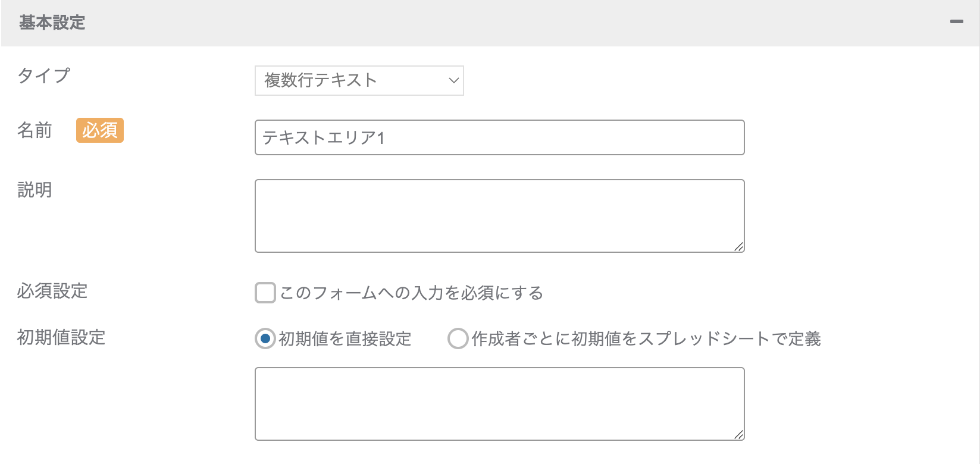Click the orange 必須 badge beside 名前
This screenshot has height=464, width=980.
(99, 130)
